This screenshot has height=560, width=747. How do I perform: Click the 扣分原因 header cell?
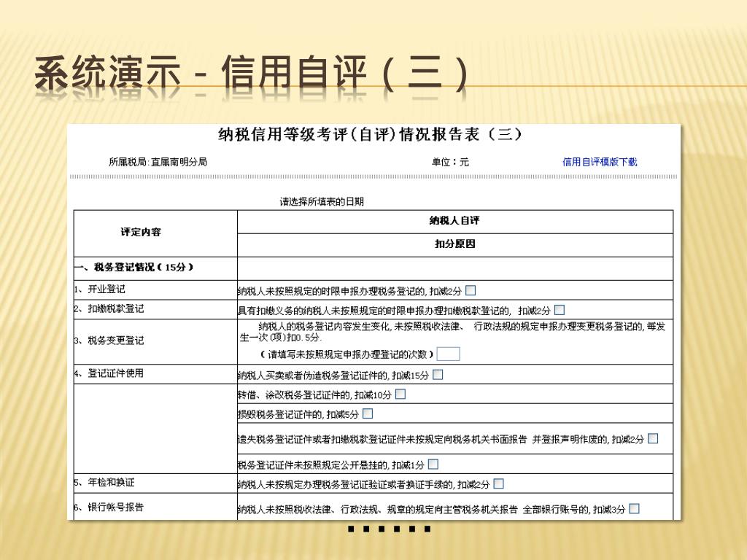click(455, 244)
